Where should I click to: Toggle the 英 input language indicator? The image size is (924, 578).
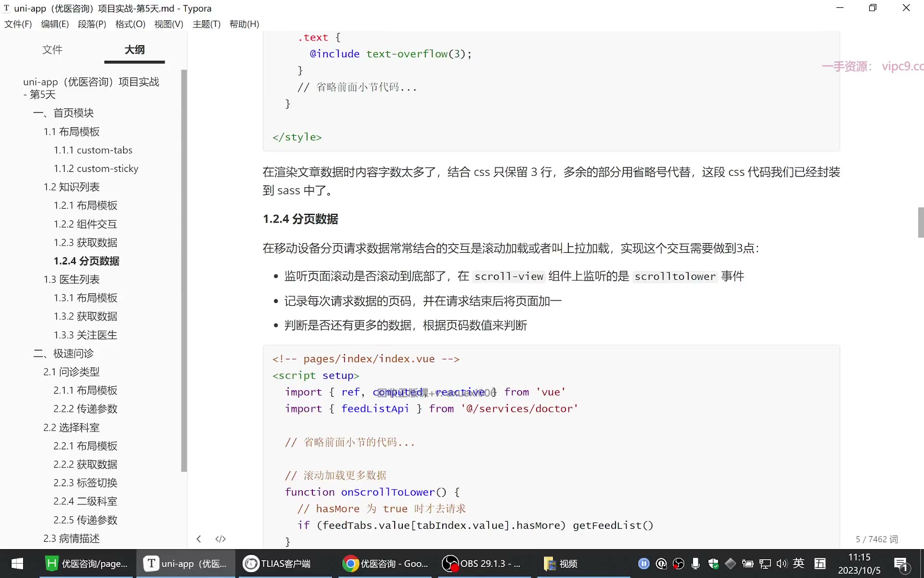[x=799, y=563]
